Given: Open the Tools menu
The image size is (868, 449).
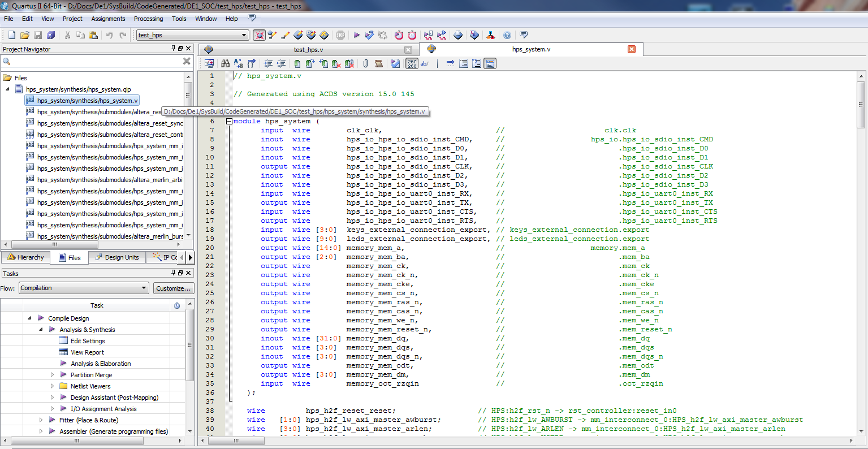Looking at the screenshot, I should click(x=179, y=19).
